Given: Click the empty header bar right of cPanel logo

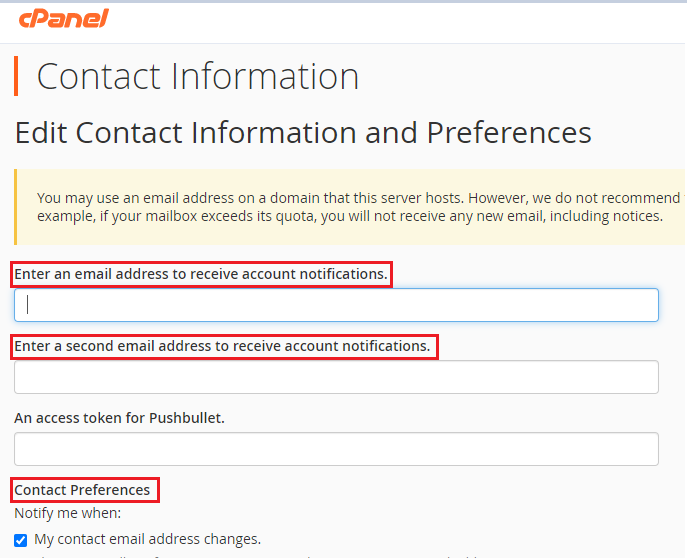Looking at the screenshot, I should coord(400,20).
